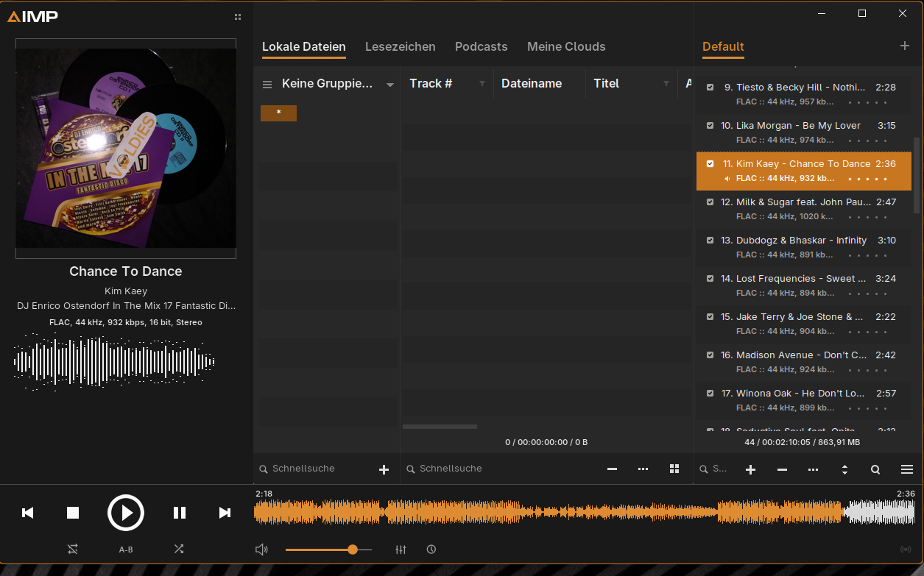Click the internet radio capture icon

pos(906,550)
